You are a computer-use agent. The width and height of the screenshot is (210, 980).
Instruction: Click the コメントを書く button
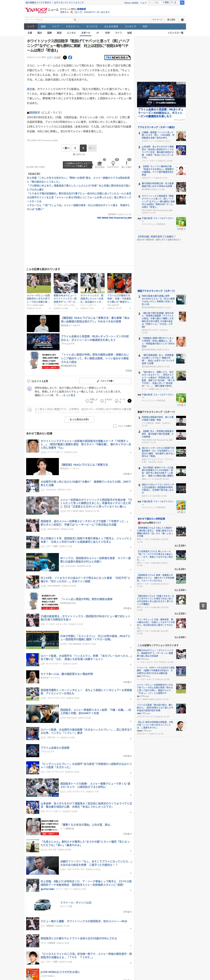point(105,381)
